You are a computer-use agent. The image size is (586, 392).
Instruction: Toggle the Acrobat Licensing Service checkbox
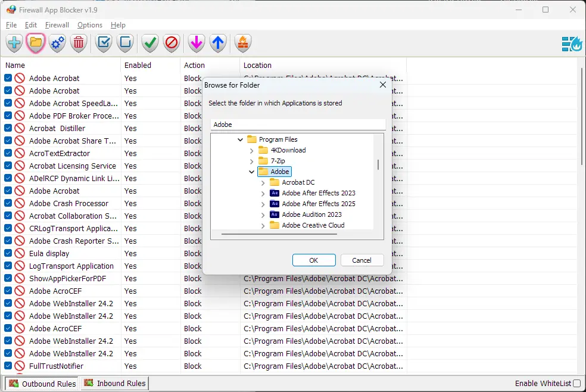(8, 166)
